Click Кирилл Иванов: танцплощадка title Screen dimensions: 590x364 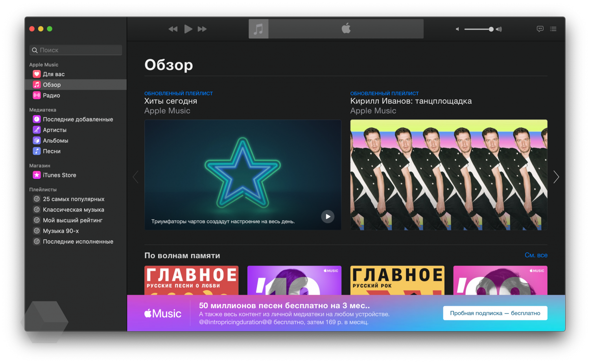411,101
